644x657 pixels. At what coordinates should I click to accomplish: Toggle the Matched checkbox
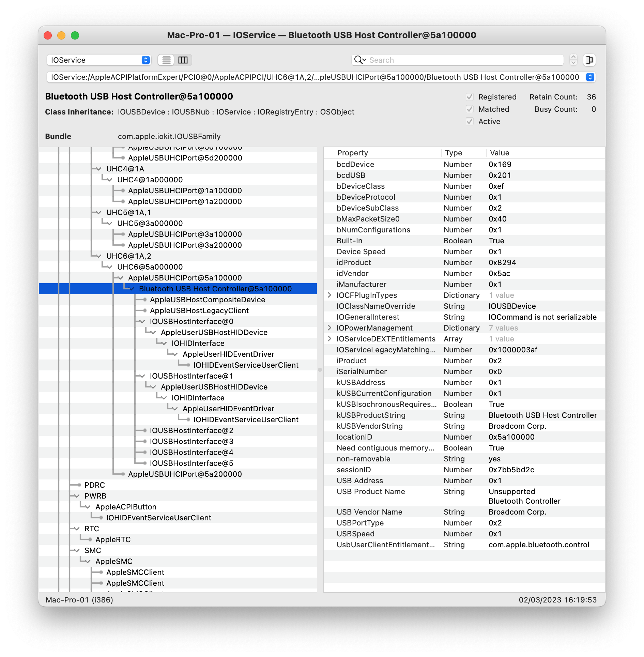(x=470, y=109)
